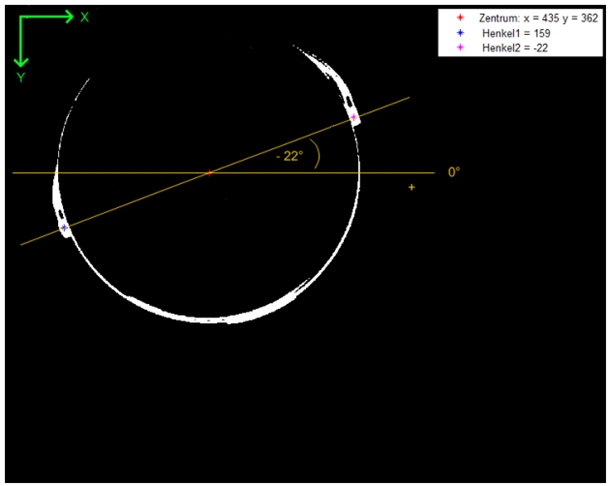
Task: Select the blue Henkel1 marker on left handle
Action: [x=65, y=228]
